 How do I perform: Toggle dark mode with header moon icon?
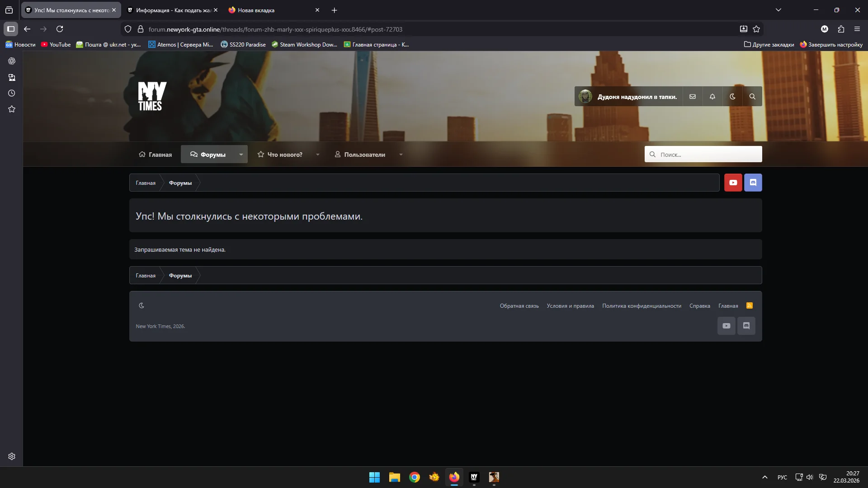point(732,97)
